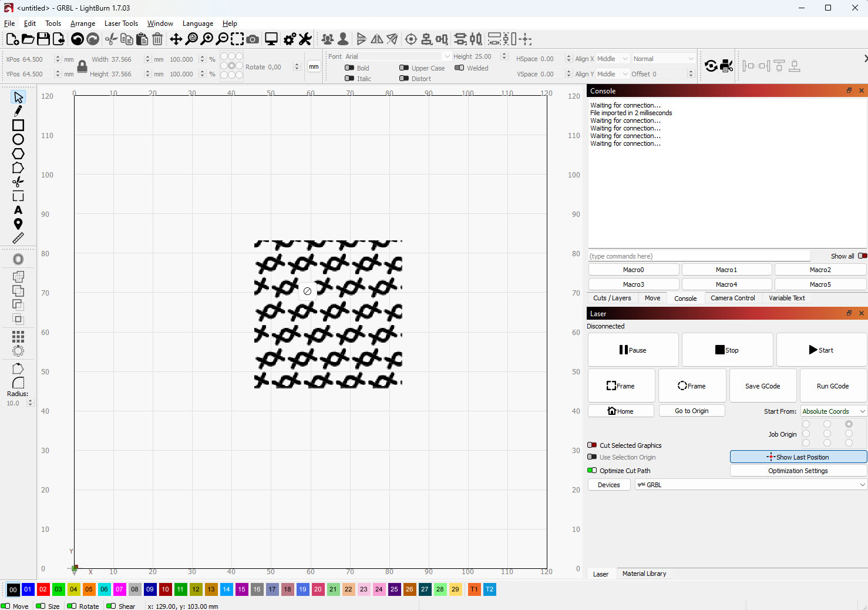Toggle Bold font switch
Viewport: 868px width, 610px height.
(349, 68)
